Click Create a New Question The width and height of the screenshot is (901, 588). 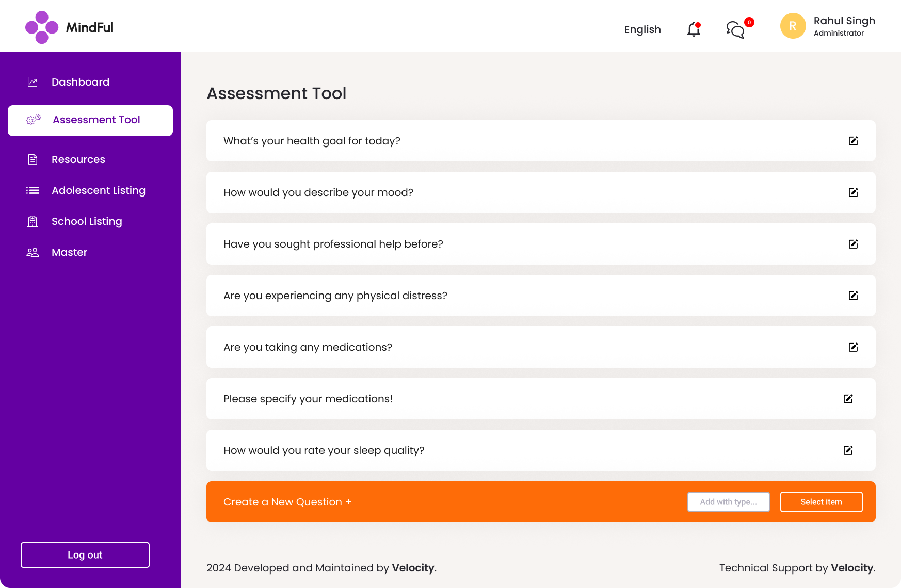[287, 501]
